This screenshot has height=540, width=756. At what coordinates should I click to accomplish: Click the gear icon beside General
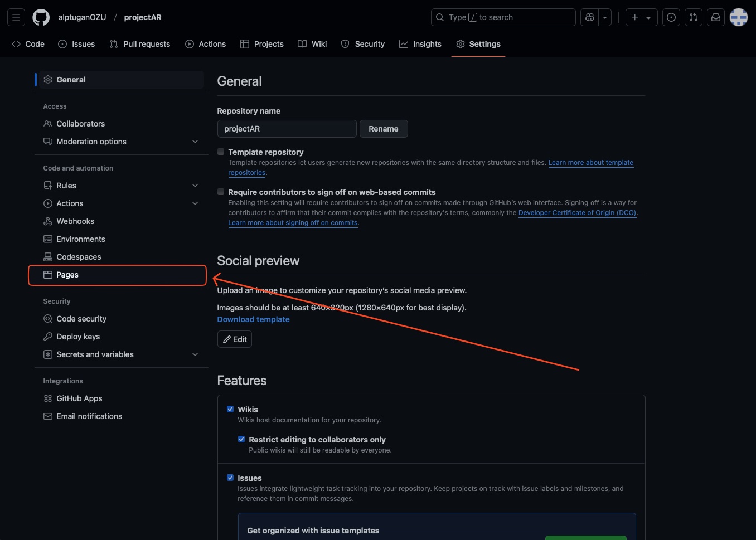pyautogui.click(x=48, y=80)
